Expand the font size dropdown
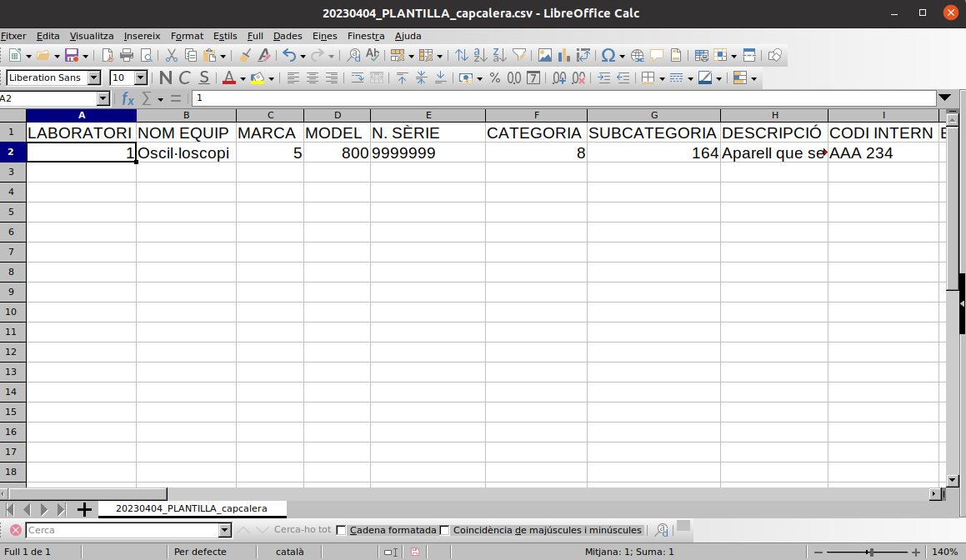The image size is (966, 560). (140, 78)
